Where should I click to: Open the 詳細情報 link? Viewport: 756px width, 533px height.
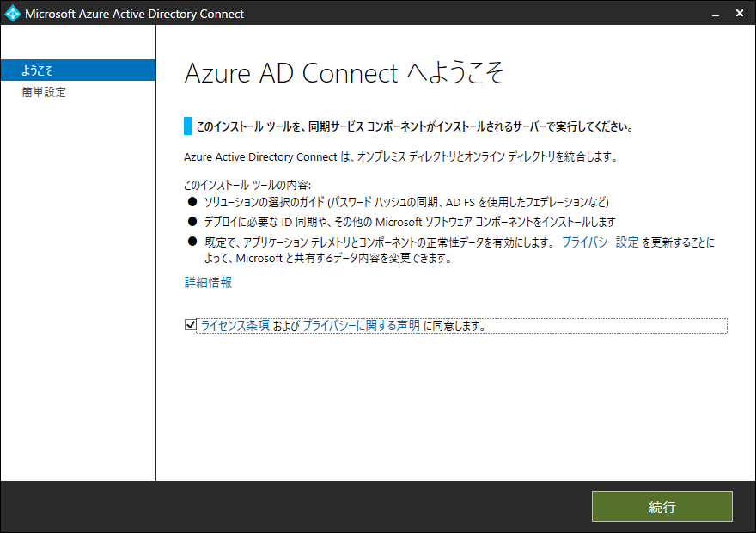coord(208,282)
